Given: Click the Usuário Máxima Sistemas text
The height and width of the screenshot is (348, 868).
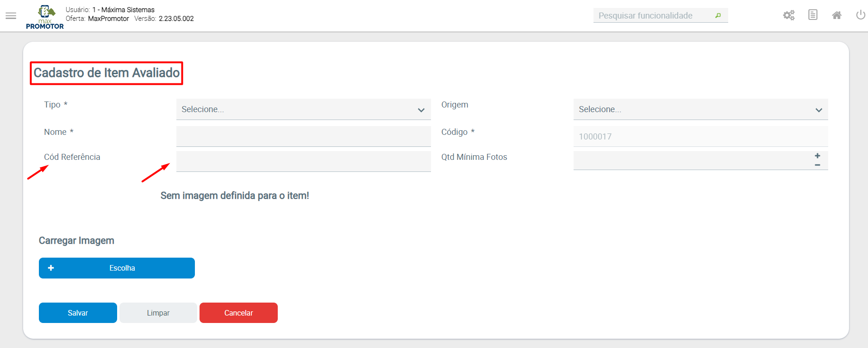Looking at the screenshot, I should point(110,10).
